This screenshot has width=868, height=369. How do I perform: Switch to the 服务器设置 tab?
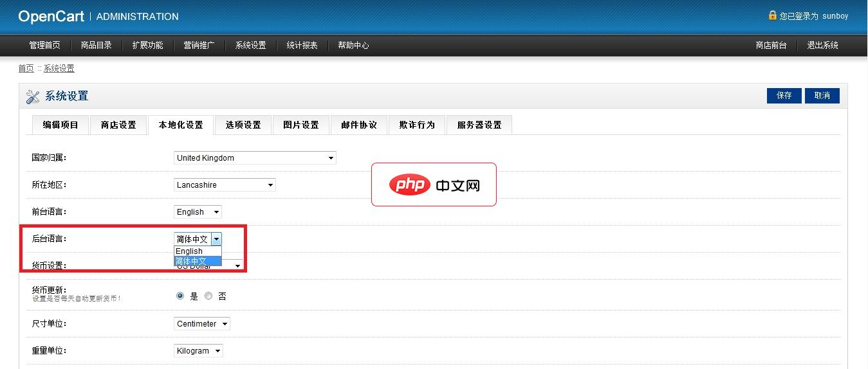click(x=479, y=125)
